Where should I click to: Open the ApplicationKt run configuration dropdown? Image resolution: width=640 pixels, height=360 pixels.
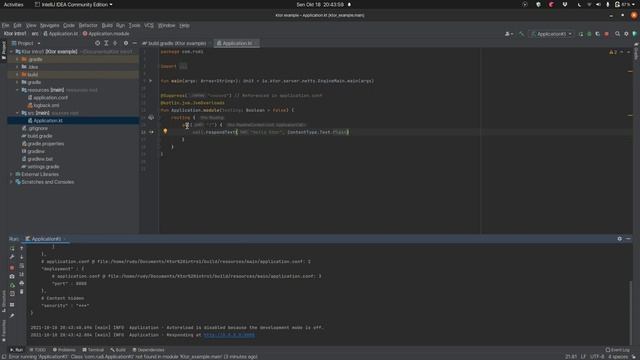coord(552,34)
